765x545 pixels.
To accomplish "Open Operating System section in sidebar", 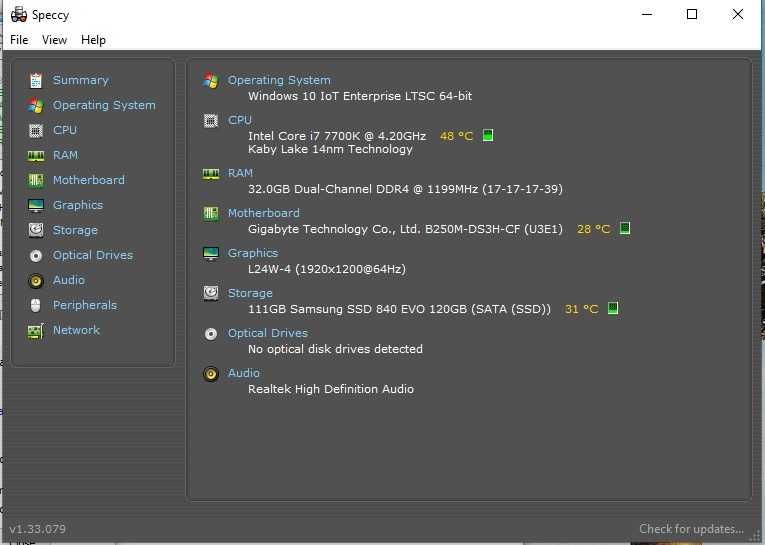I will (104, 105).
